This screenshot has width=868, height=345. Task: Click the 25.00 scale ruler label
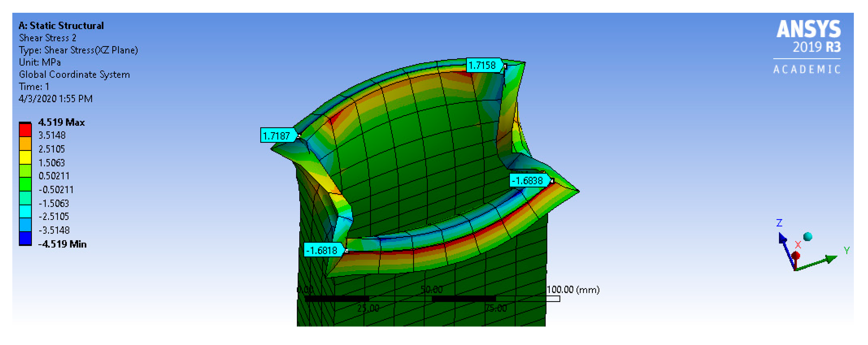[368, 308]
